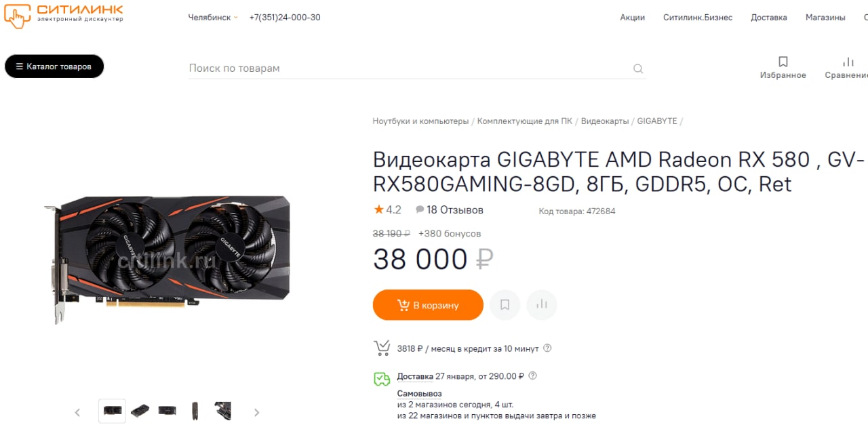This screenshot has width=868, height=427.
Task: Open Сравнение chart icon in header
Action: pyautogui.click(x=848, y=62)
